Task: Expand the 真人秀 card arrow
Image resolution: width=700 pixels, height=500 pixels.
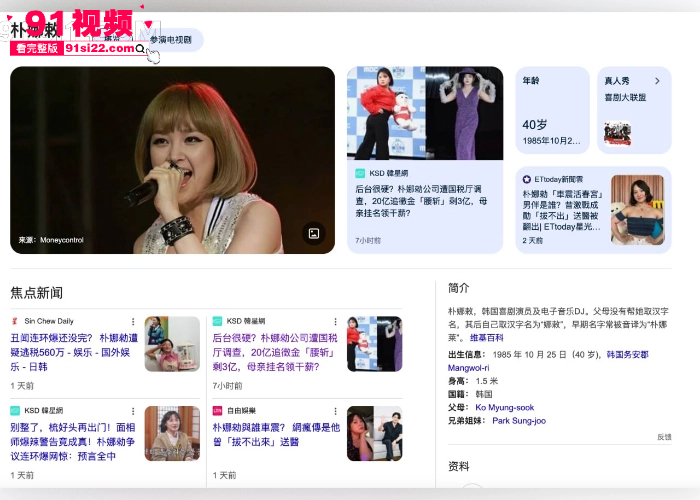Action: [657, 81]
